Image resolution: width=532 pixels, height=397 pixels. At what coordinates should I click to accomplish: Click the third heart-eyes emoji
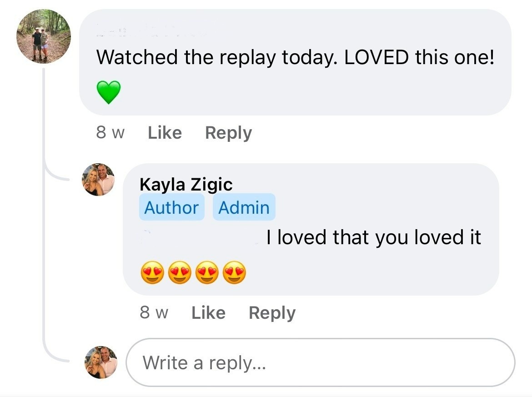click(x=207, y=274)
